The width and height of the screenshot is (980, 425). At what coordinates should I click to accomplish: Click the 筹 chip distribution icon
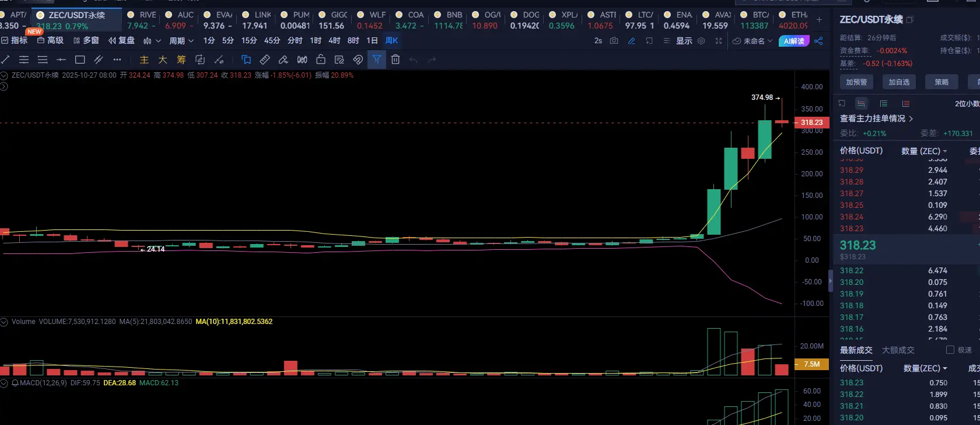coord(181,60)
